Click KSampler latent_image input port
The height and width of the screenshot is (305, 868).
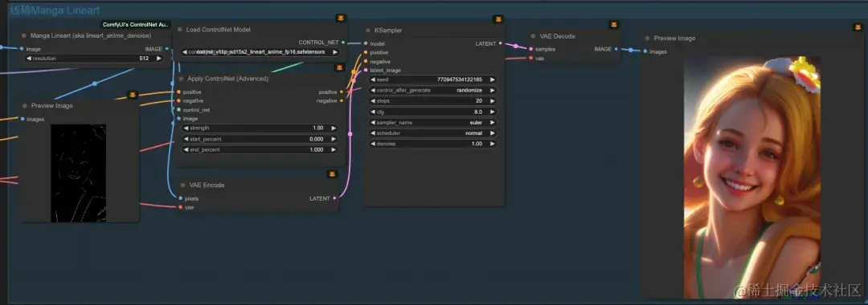click(x=366, y=70)
